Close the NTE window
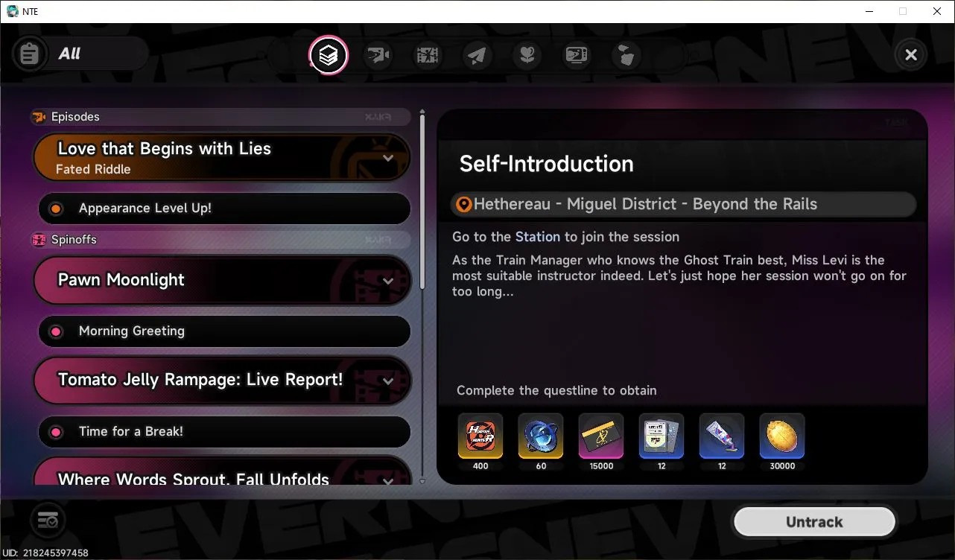955x560 pixels. tap(937, 11)
